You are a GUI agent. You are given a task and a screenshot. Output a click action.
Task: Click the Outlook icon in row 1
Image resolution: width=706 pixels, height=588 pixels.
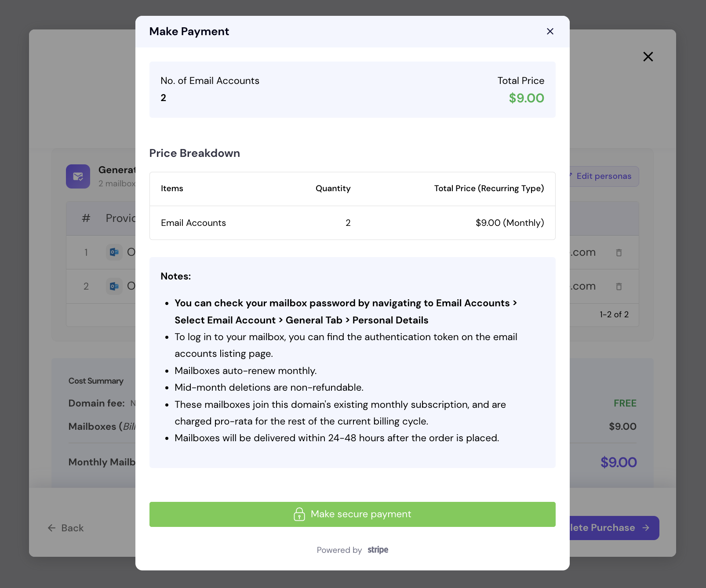click(x=114, y=252)
